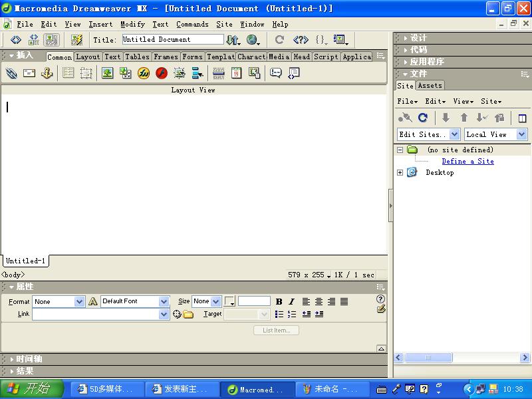Screen dimensions: 532x399
Task: Switch to Show Code View
Action: click(16, 40)
